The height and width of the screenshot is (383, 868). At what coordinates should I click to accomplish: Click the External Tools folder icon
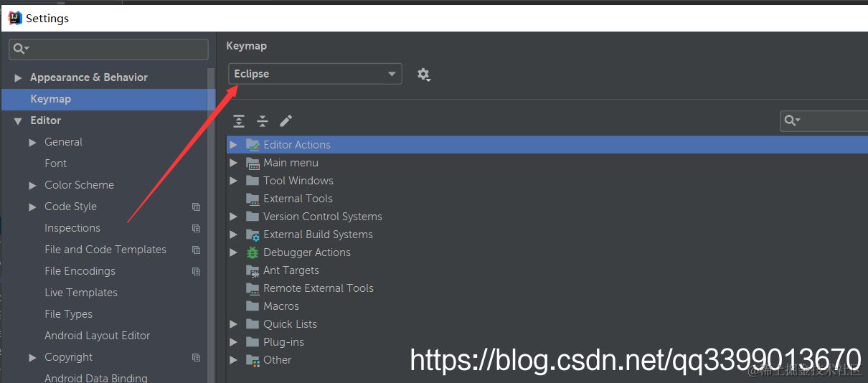pos(253,198)
